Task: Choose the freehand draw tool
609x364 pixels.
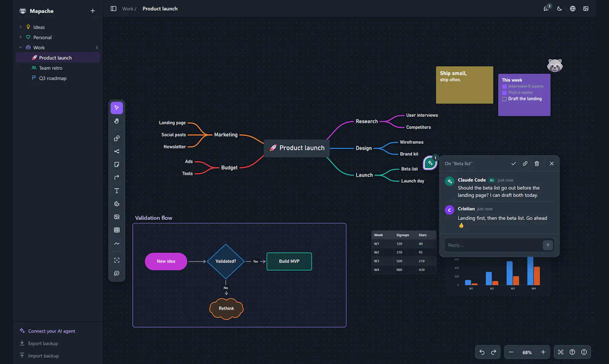Action: coord(117,243)
